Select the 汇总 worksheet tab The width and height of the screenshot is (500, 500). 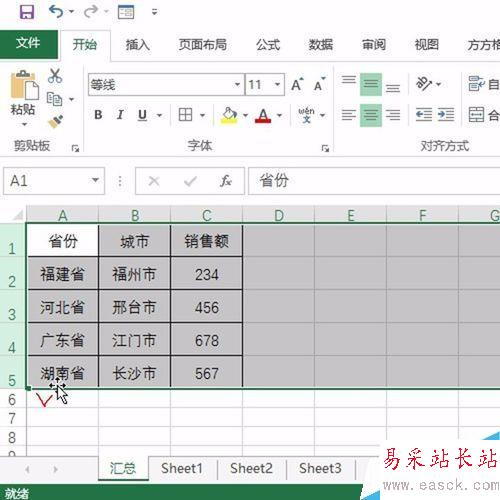click(123, 468)
